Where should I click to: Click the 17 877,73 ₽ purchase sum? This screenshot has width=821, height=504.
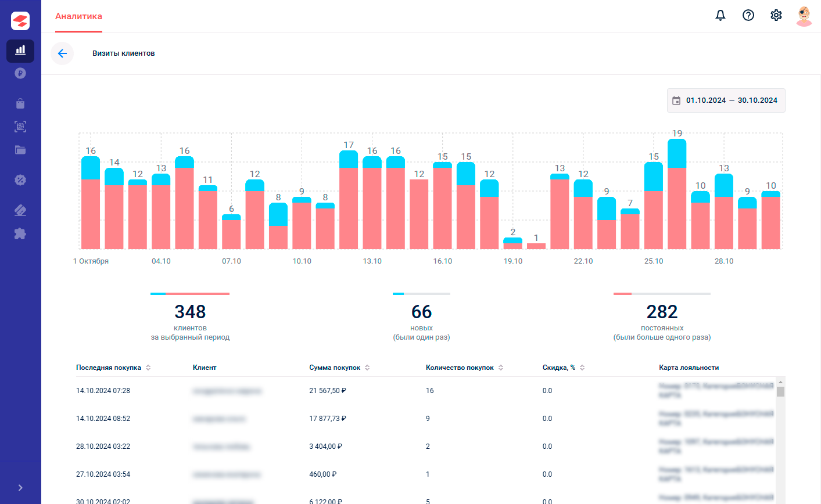click(328, 419)
